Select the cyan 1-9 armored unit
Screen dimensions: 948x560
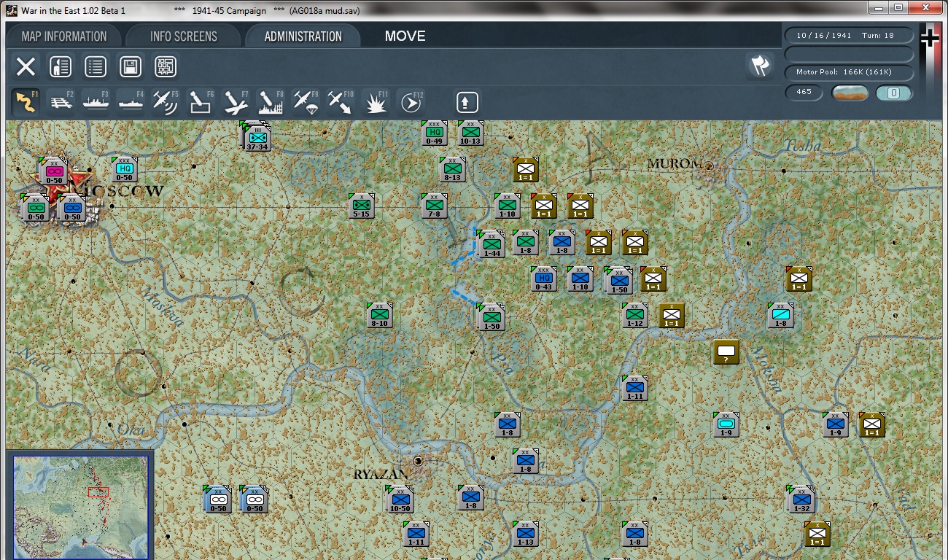tap(726, 425)
